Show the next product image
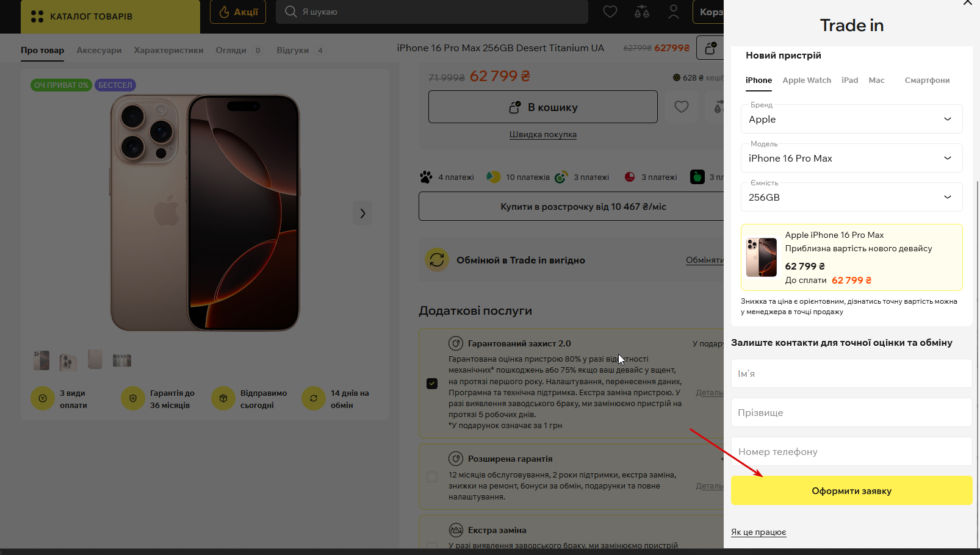 click(362, 213)
